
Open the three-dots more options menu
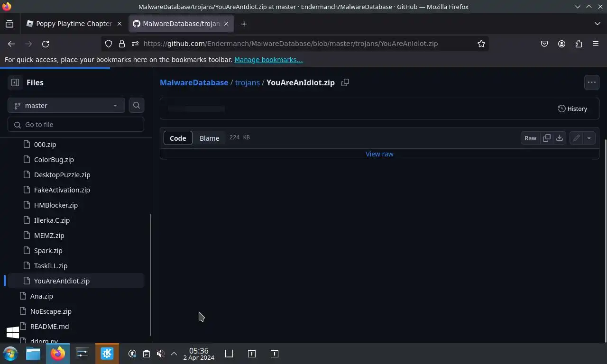click(x=592, y=82)
